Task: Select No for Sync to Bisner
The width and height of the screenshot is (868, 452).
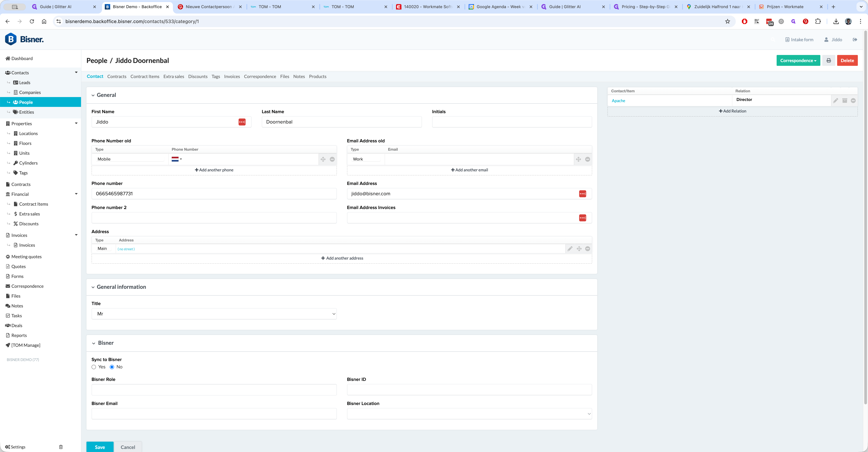Action: pyautogui.click(x=112, y=367)
